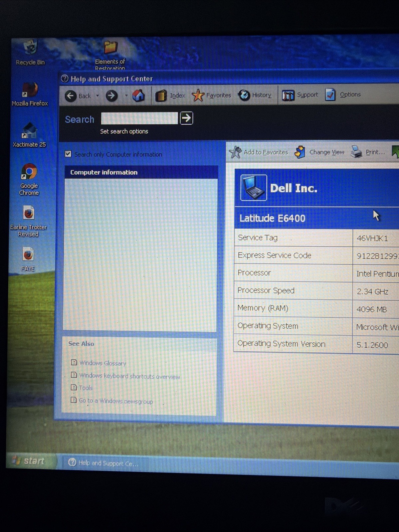Click the Express Service Code label
This screenshot has width=399, height=532.
point(275,256)
